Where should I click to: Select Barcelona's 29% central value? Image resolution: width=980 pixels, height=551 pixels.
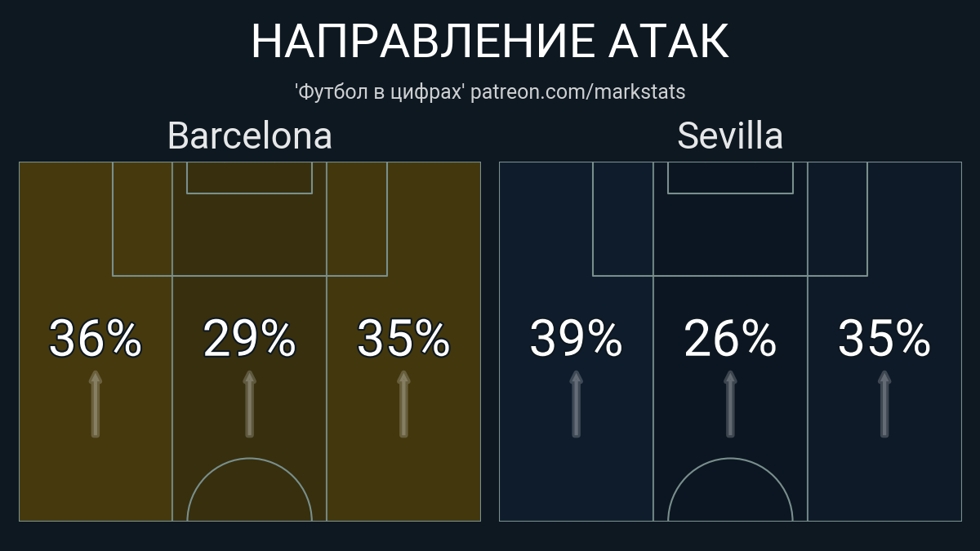click(250, 339)
